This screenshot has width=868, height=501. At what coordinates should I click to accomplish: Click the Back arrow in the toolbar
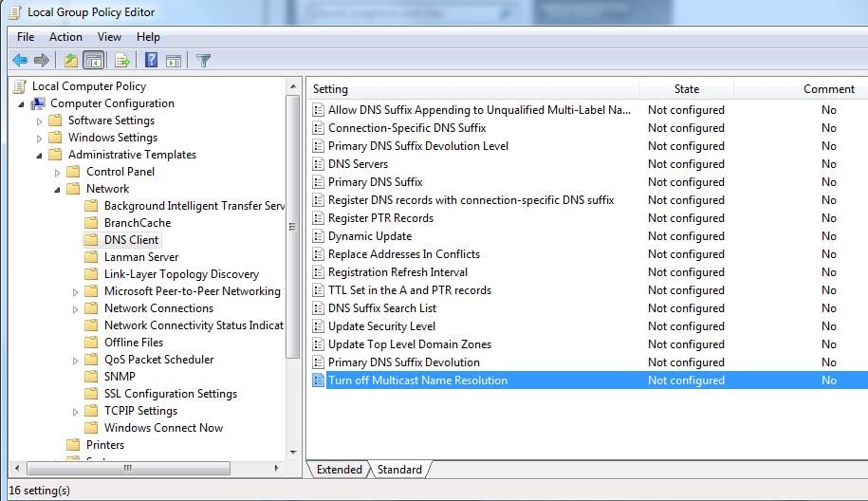tap(19, 61)
